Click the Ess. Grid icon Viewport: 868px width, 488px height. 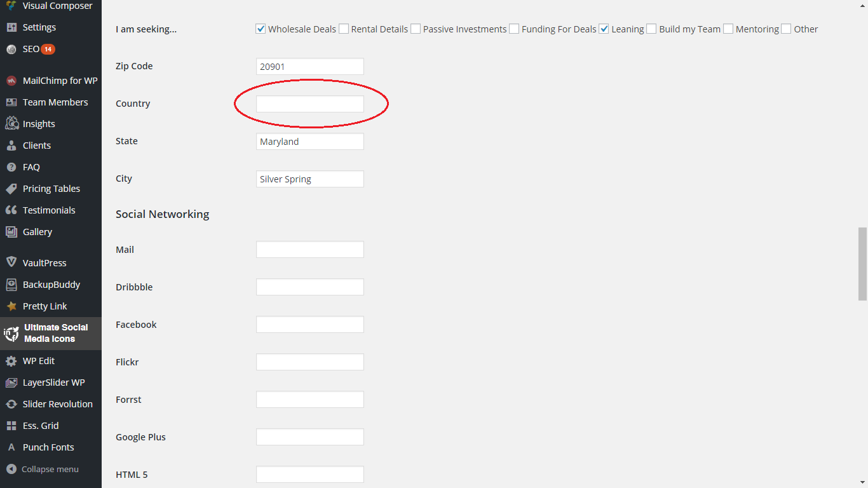[11, 426]
